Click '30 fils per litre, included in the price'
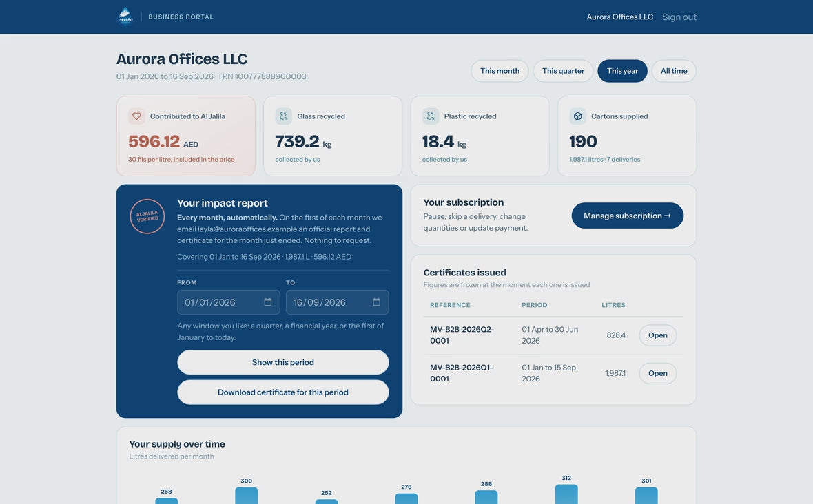Image resolution: width=813 pixels, height=504 pixels. pos(181,160)
